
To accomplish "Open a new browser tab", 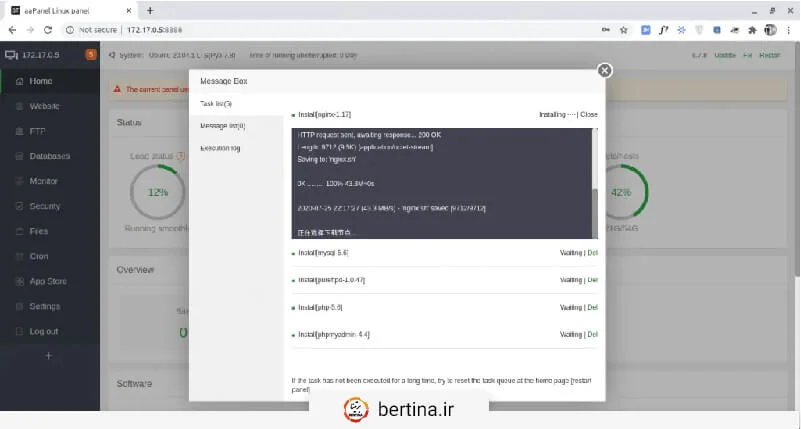I will pos(150,10).
